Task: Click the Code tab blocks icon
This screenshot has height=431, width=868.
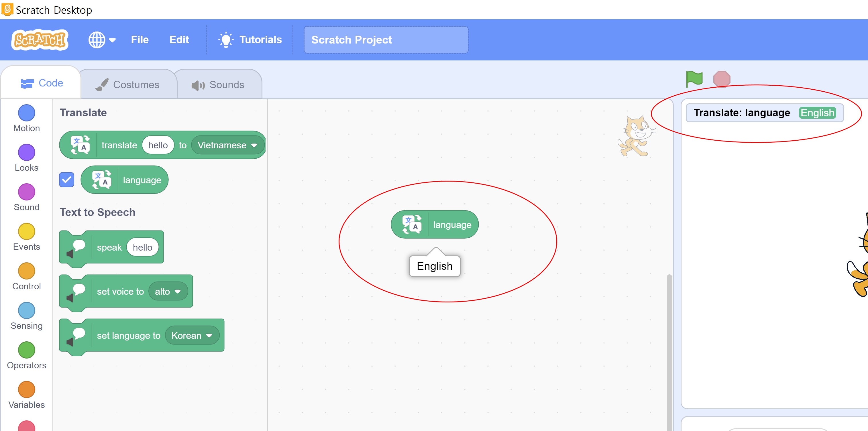Action: 27,83
